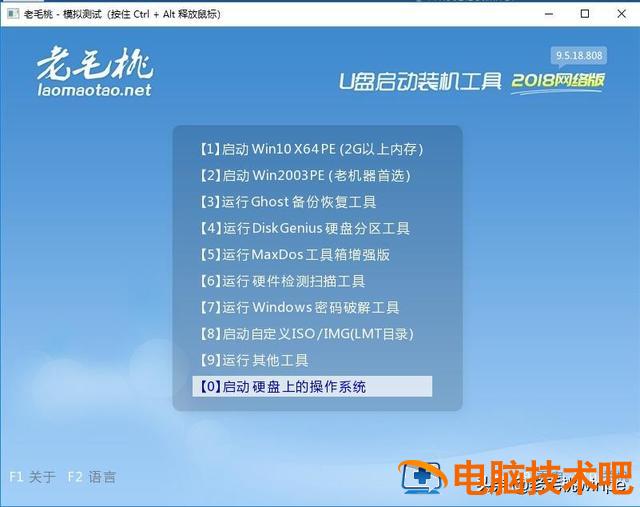Click the laomaotao.net logo text

pyautogui.click(x=94, y=90)
